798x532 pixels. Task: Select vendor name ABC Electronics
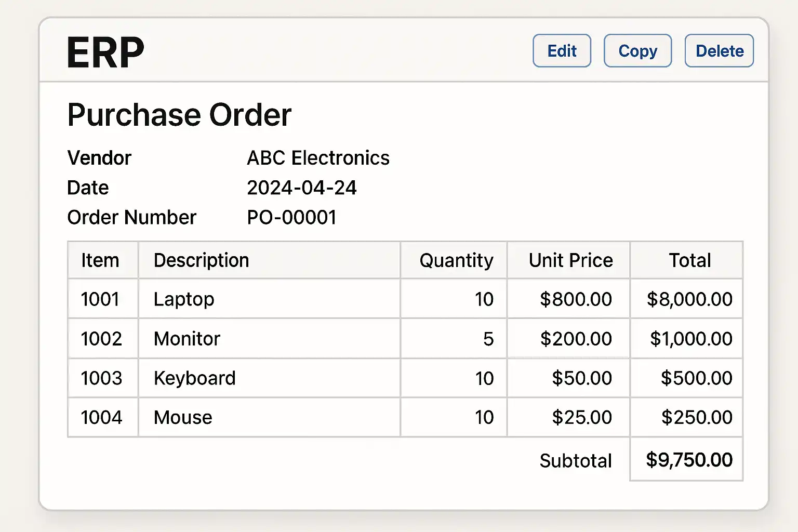pos(318,158)
